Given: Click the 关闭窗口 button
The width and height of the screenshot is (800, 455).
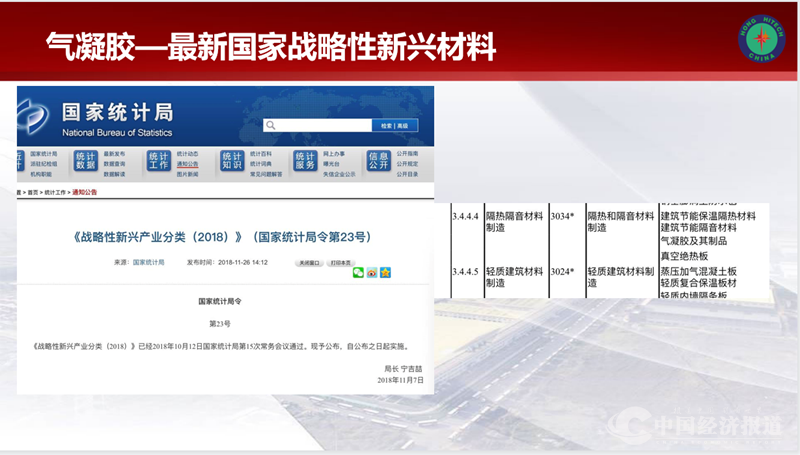Looking at the screenshot, I should pos(309,263).
